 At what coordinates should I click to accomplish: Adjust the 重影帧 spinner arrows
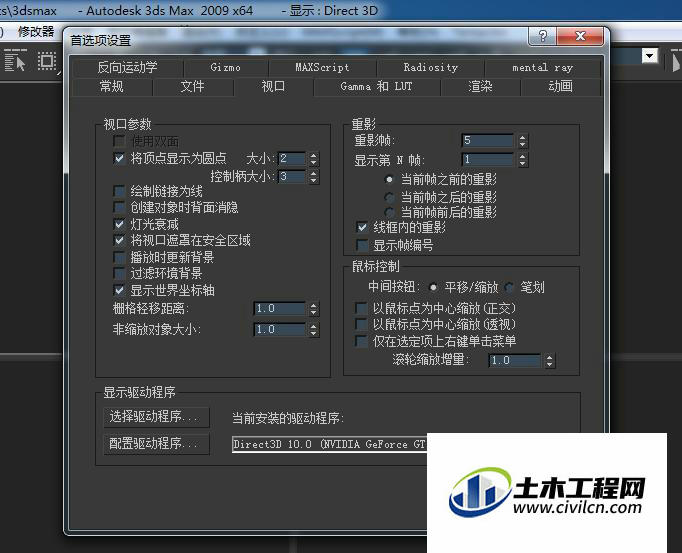(522, 141)
